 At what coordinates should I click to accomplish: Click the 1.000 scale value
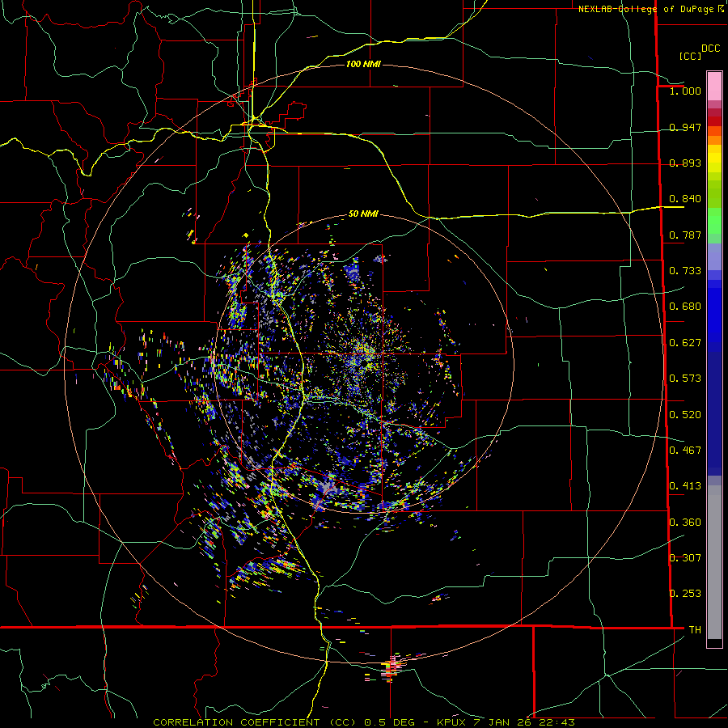point(685,91)
